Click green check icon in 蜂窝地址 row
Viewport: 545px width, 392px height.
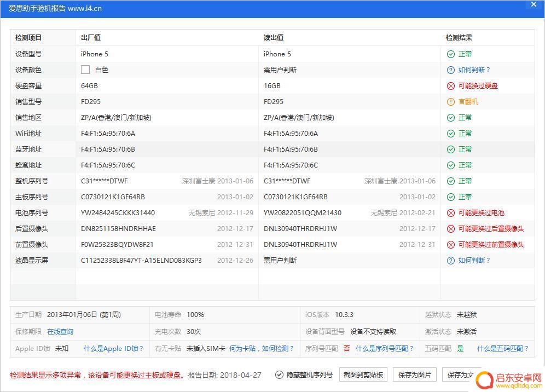[x=450, y=165]
